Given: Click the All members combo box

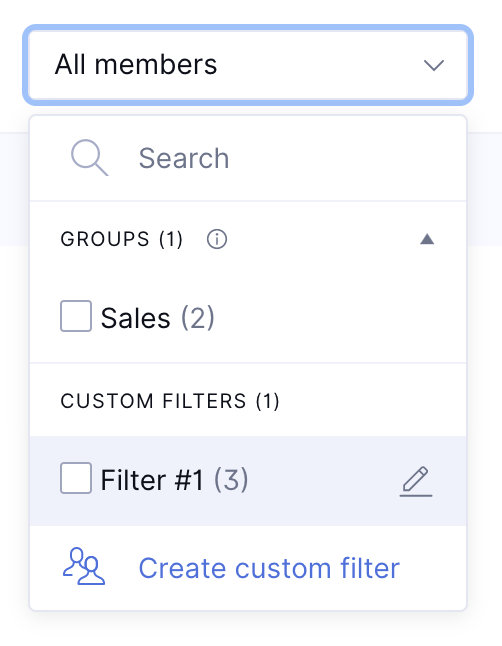Looking at the screenshot, I should 248,65.
